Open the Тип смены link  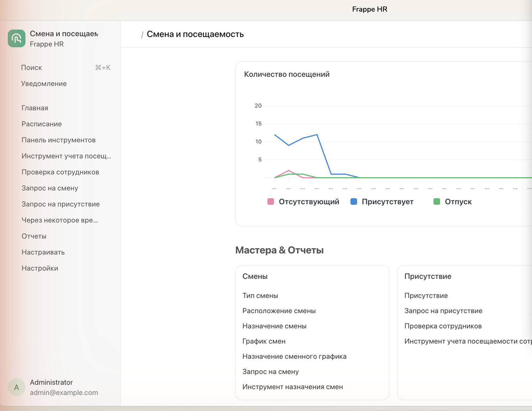pyautogui.click(x=260, y=295)
